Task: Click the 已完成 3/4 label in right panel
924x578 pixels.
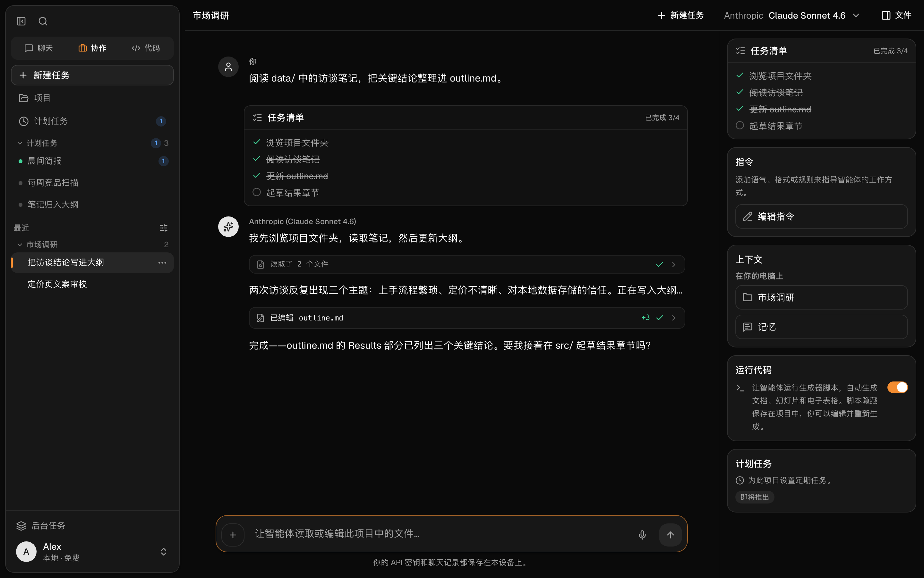Action: pyautogui.click(x=890, y=51)
